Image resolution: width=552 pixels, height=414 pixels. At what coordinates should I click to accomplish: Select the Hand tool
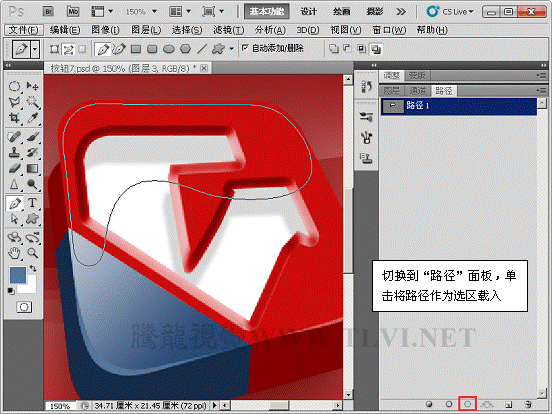coord(14,252)
